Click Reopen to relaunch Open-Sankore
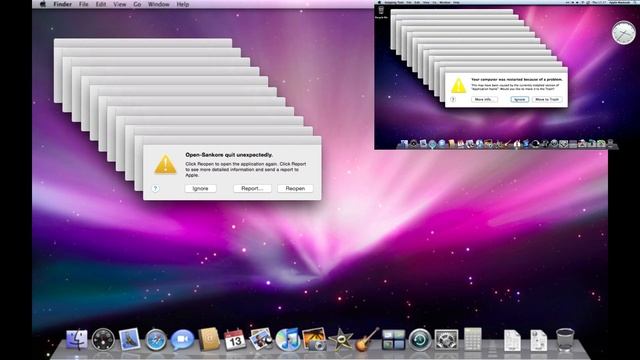The image size is (640, 360). click(x=295, y=189)
